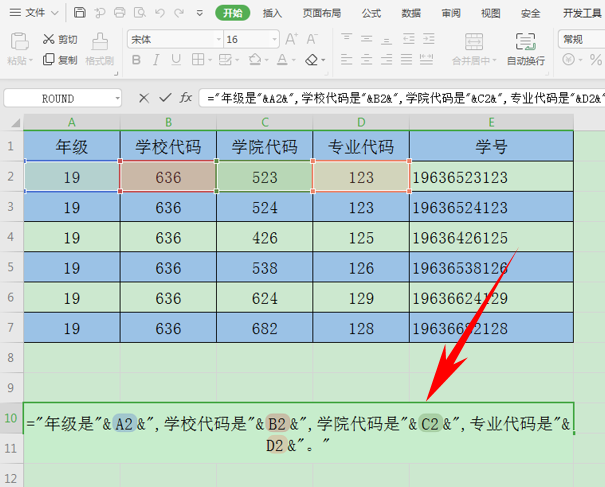Click the Justify alignment icon

pyautogui.click(x=406, y=59)
